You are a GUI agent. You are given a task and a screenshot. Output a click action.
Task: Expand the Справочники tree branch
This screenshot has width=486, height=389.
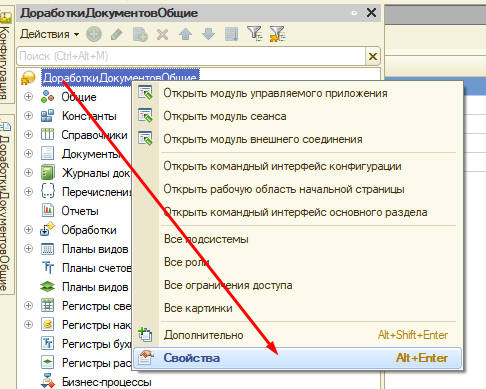pos(29,135)
